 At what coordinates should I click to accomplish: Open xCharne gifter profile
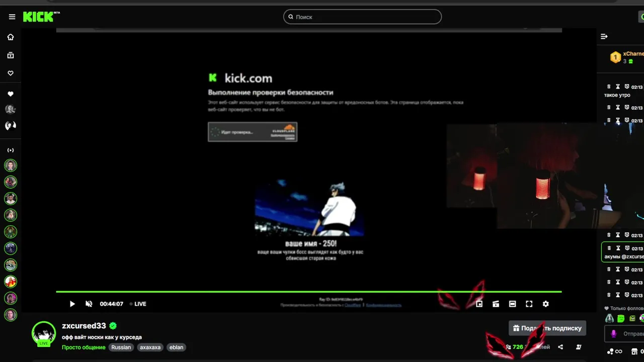coord(633,54)
